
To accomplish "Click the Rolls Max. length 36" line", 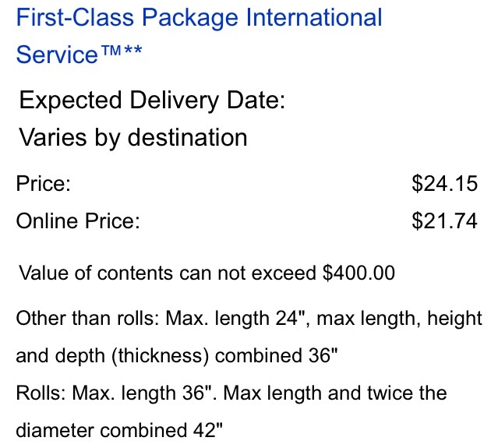I will (x=231, y=393).
